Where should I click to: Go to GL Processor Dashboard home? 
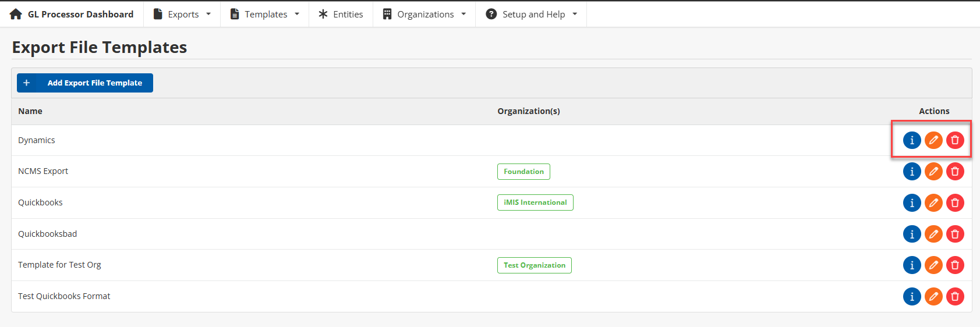coord(72,14)
